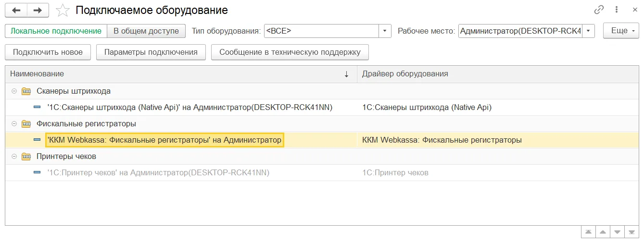Click the Тип оборудования field showing <ВСЕ>

(x=322, y=31)
